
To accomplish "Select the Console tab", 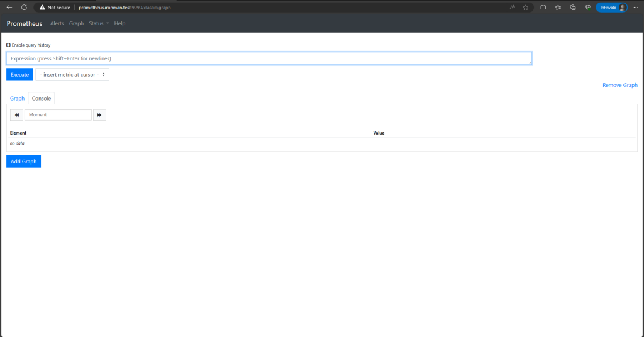I will tap(42, 99).
